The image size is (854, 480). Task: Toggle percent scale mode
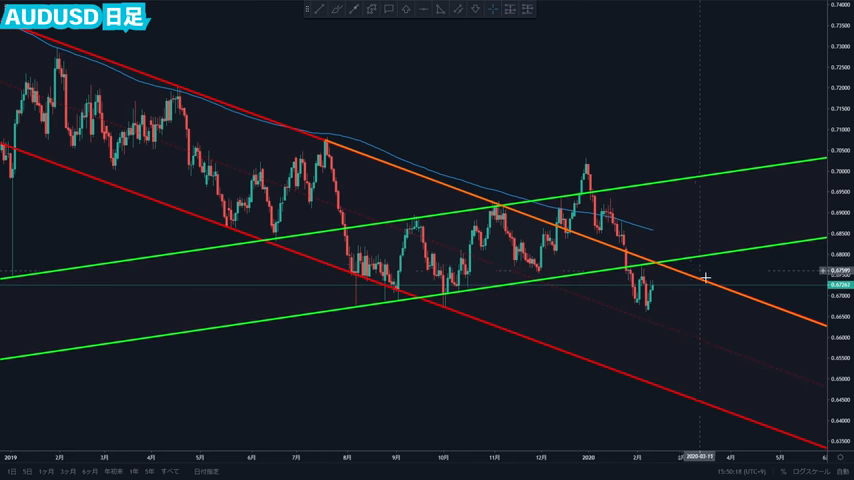click(x=784, y=471)
